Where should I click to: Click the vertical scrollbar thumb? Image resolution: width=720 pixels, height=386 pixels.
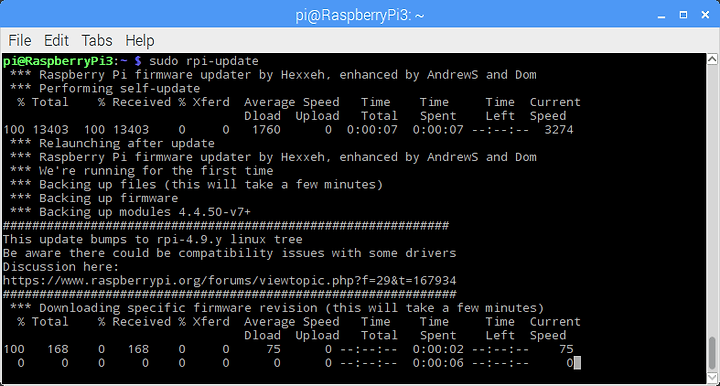tap(712, 353)
